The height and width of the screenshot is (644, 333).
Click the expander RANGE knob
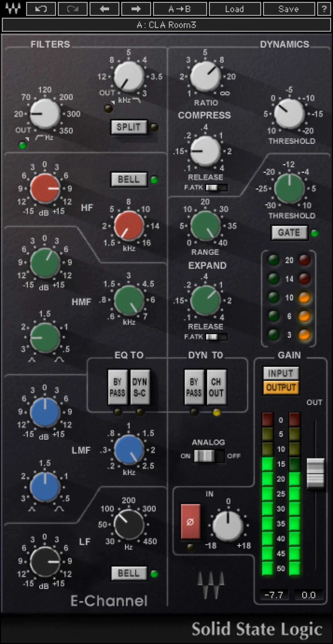pos(205,225)
